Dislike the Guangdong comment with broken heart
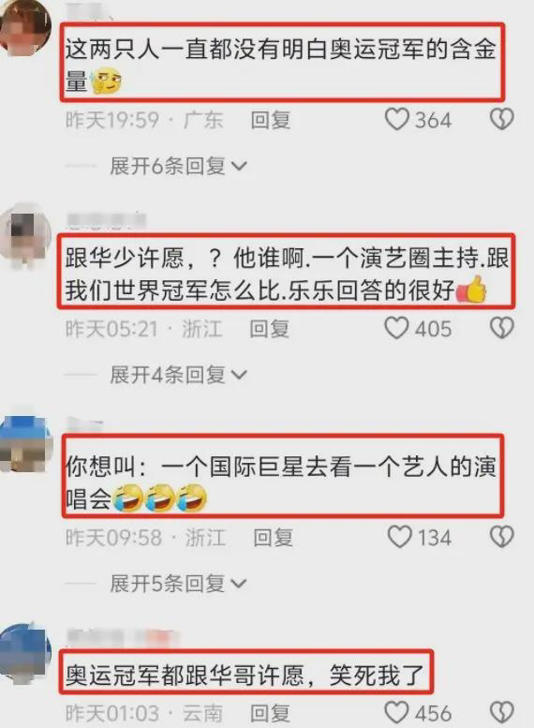 pos(502,120)
